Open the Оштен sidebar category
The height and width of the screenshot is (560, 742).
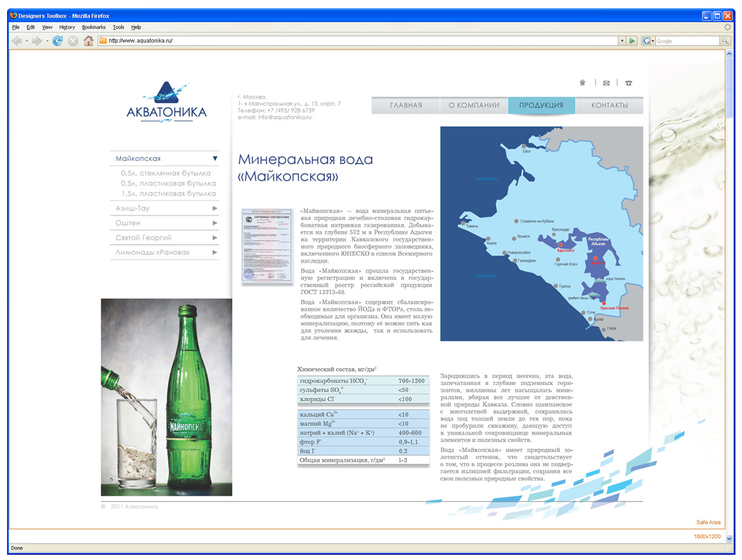(x=128, y=223)
